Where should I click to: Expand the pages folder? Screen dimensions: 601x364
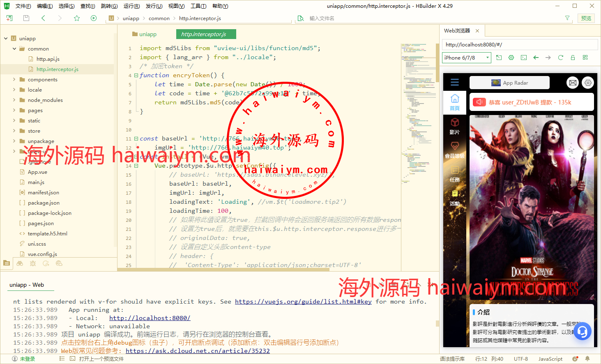pos(14,110)
